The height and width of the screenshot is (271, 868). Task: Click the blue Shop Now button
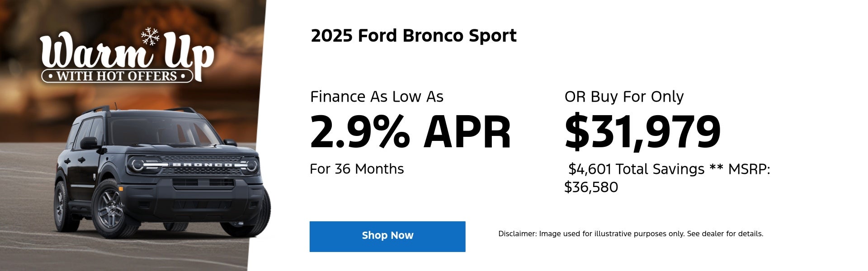click(x=387, y=236)
